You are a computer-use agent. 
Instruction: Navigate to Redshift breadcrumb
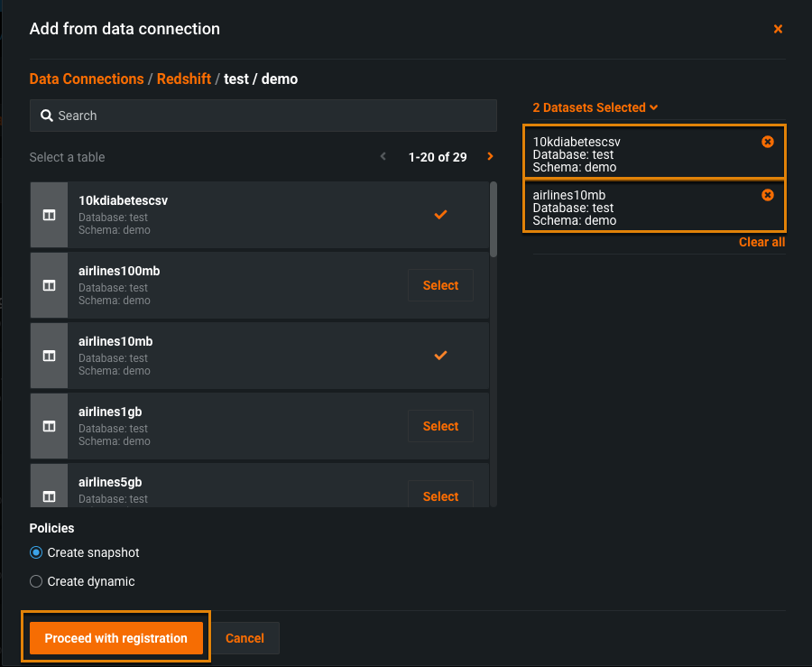[x=183, y=79]
